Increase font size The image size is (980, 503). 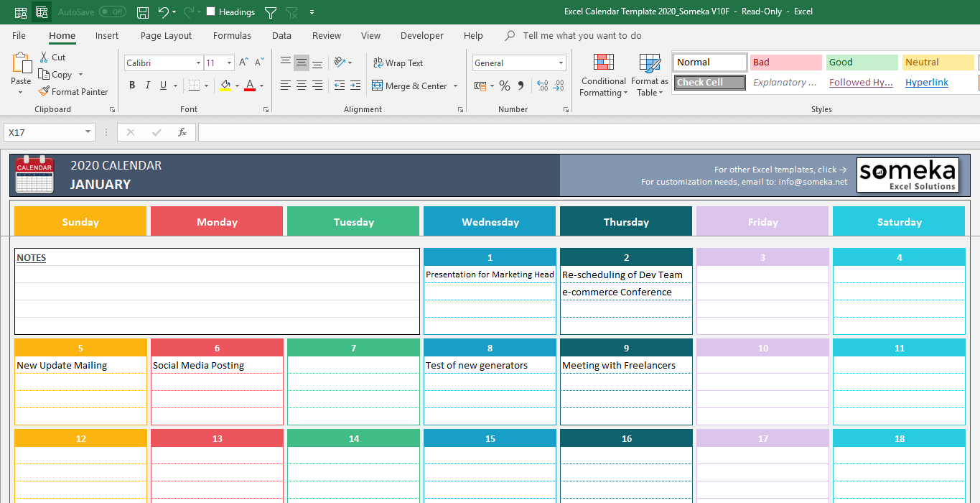[244, 63]
